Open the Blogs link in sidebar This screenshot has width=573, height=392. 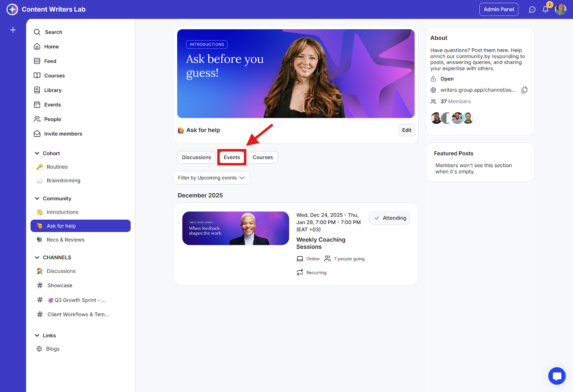pos(53,349)
